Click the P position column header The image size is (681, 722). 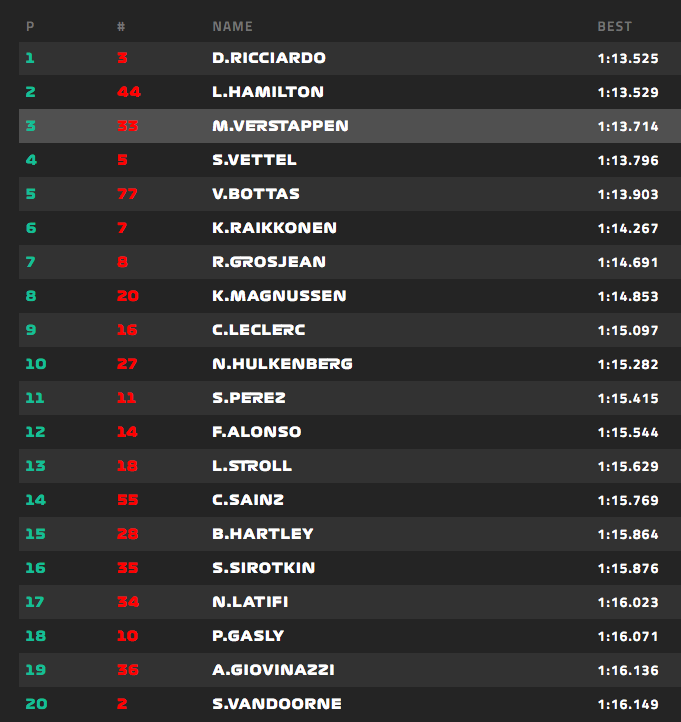[30, 26]
